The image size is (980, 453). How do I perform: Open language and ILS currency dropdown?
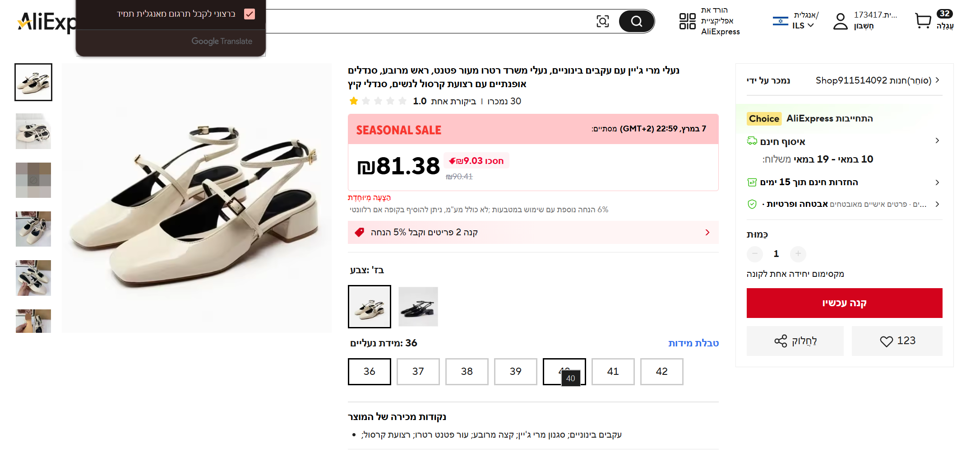click(803, 26)
